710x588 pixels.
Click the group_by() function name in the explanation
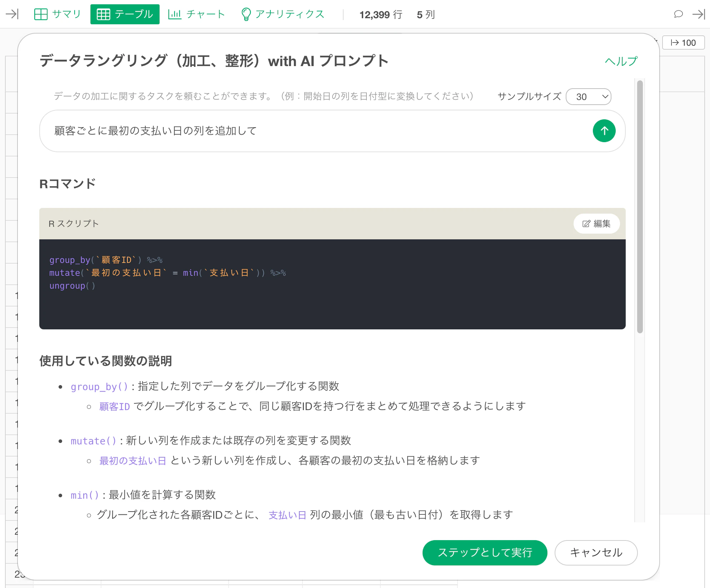click(99, 387)
